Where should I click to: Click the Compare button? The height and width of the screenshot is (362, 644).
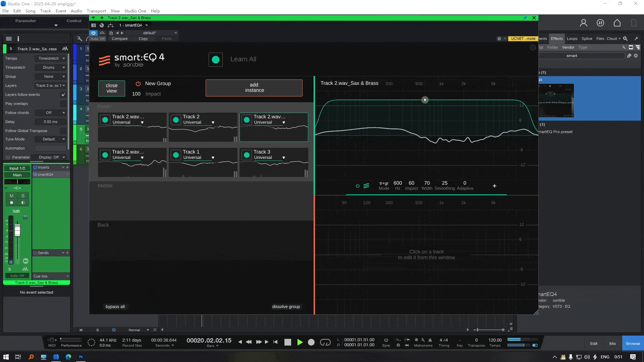(x=120, y=39)
